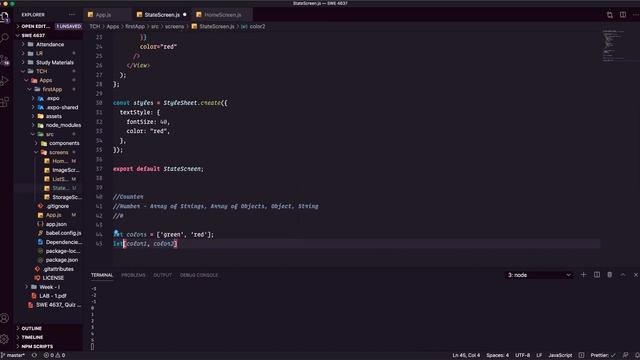
Task: Kill terminal with the trash icon
Action: coord(610,275)
